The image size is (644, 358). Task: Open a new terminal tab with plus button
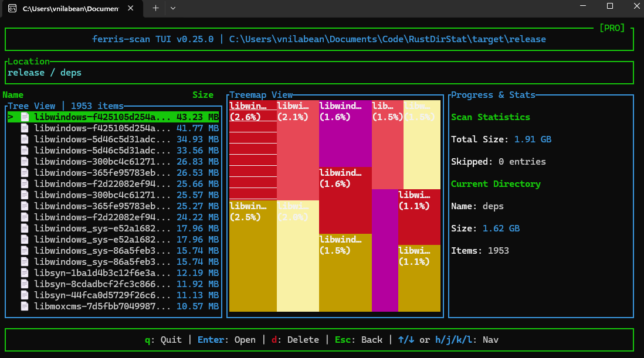[155, 8]
